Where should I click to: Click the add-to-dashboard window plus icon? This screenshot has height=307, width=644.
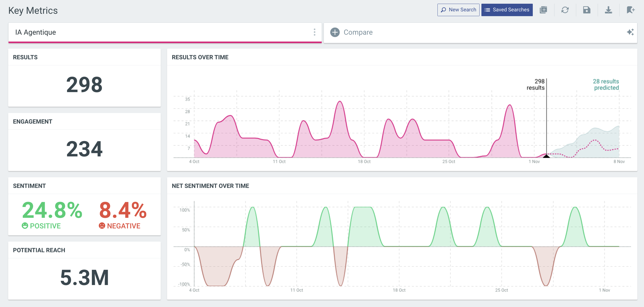coord(543,10)
